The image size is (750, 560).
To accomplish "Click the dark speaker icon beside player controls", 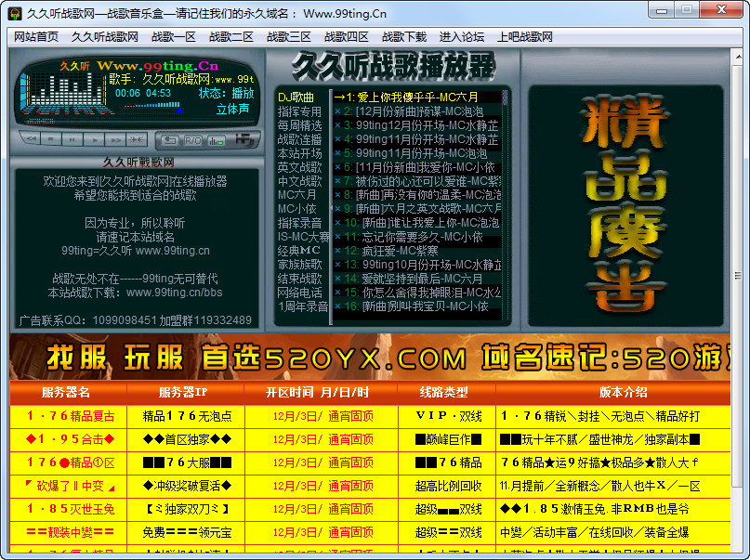I will [243, 139].
